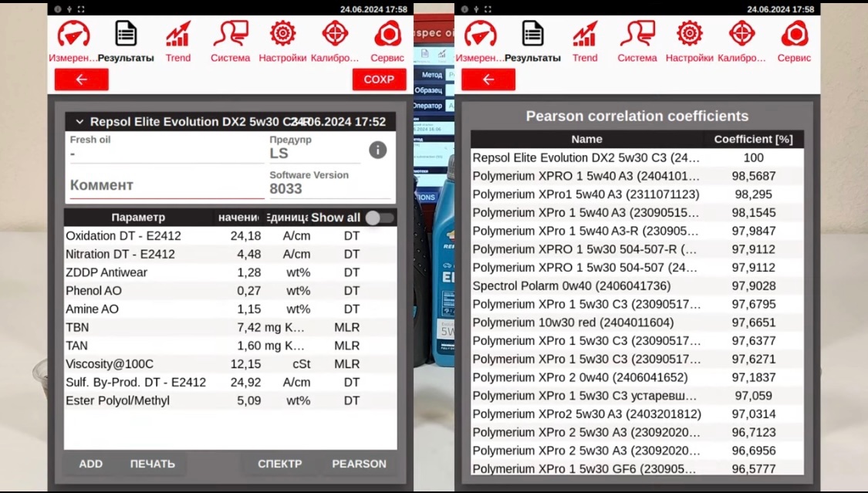868x493 pixels.
Task: Select the Sulf. By-Prod. DT - E2412 row
Action: click(x=230, y=382)
